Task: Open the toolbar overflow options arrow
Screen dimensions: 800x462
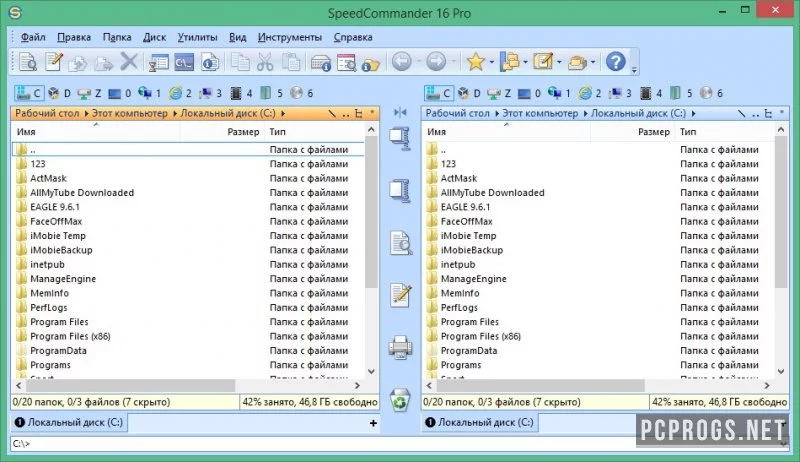Action: pos(634,70)
